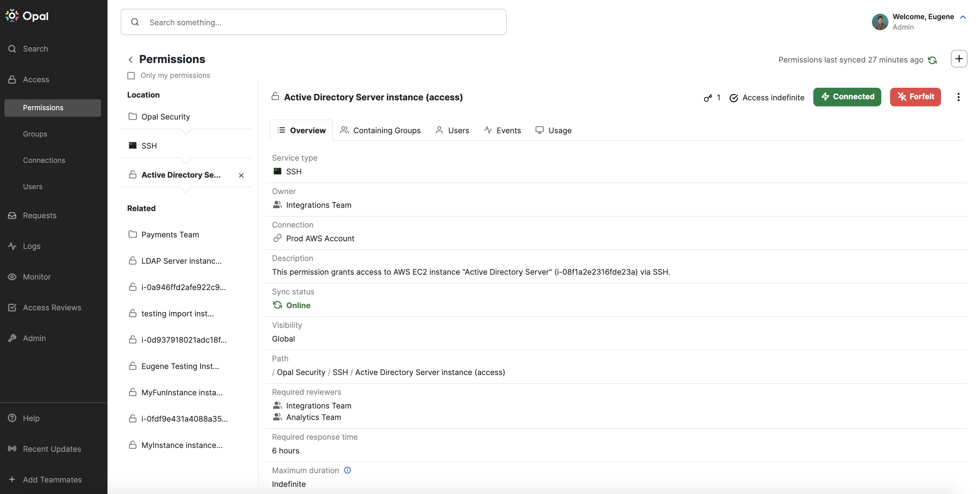Click Opal Security in the path
The image size is (980, 494).
point(301,372)
